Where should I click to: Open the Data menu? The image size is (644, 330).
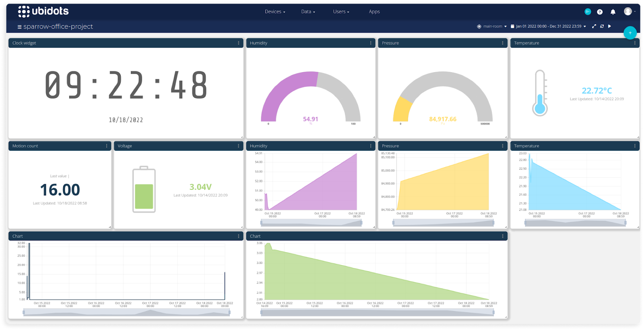pos(308,12)
